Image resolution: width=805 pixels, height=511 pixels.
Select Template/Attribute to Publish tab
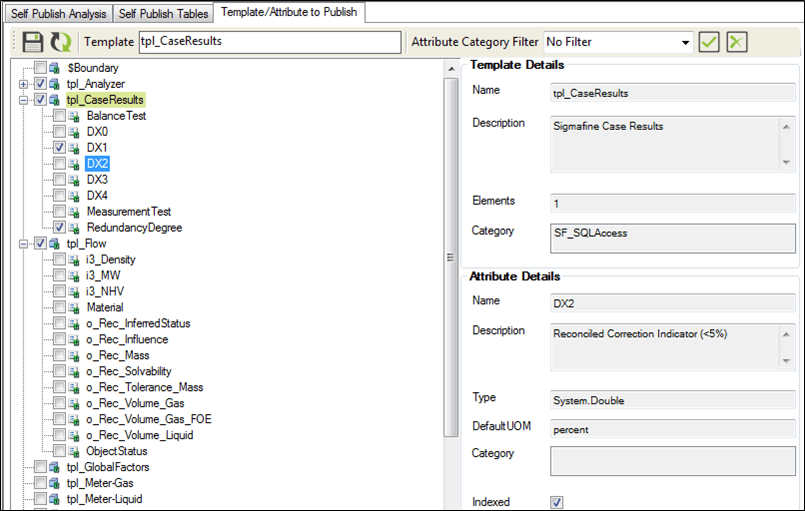[289, 12]
